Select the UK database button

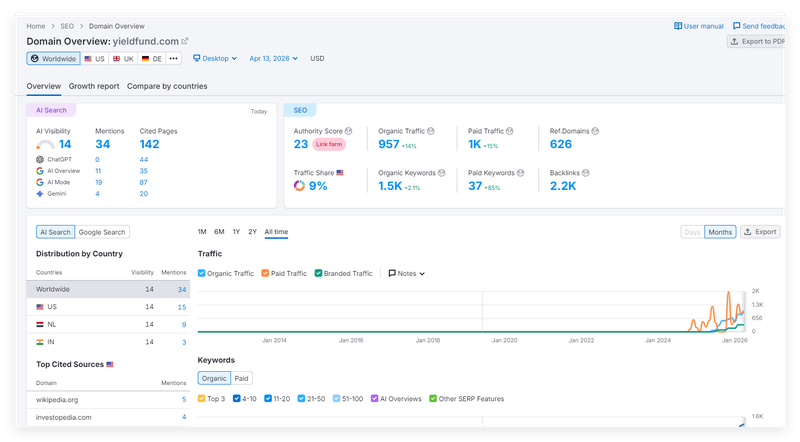click(x=123, y=59)
